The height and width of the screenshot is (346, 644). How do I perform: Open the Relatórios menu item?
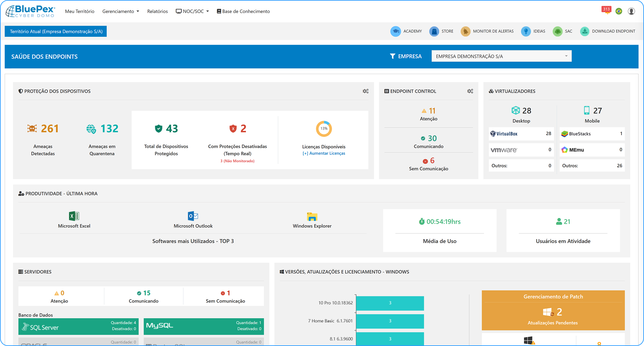point(157,11)
